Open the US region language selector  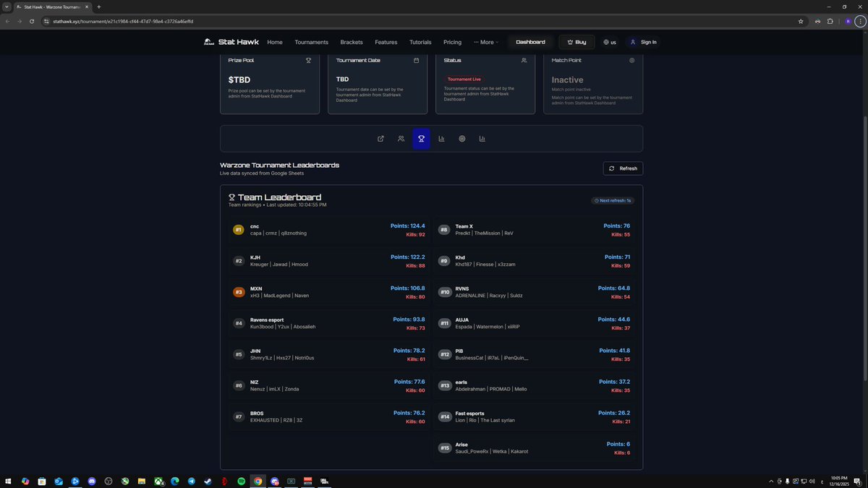[610, 42]
